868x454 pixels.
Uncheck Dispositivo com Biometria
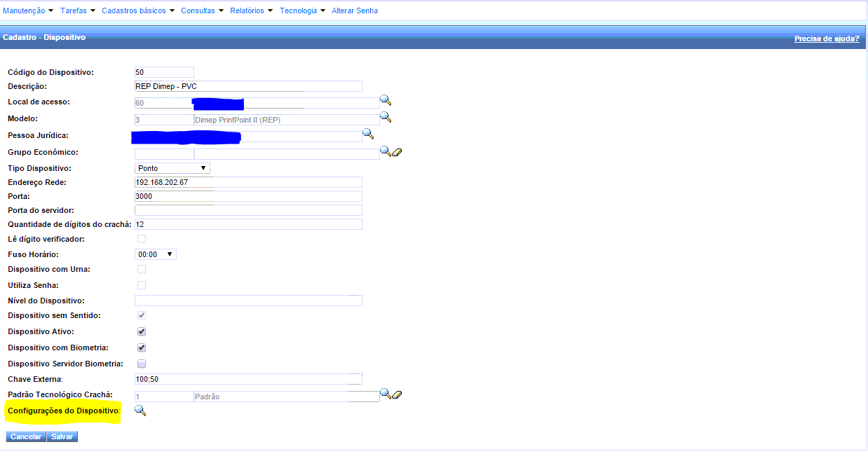point(142,348)
